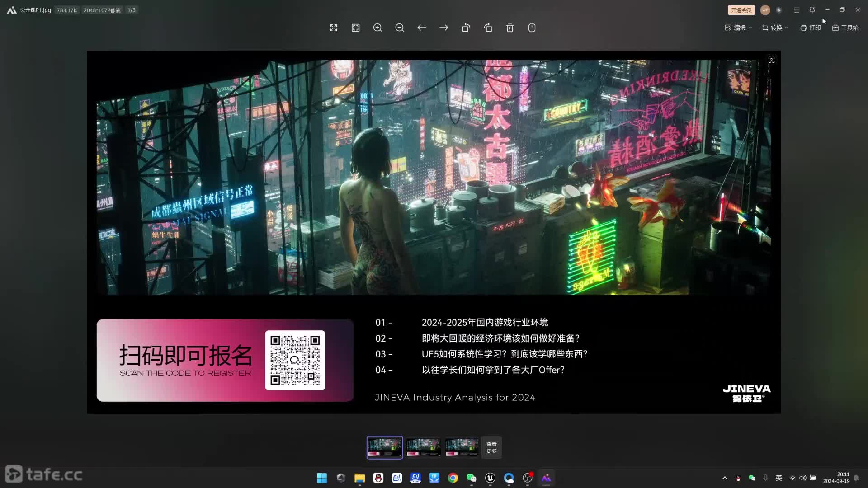Screen dimensions: 868x488
Task: Open Unreal Engine from taskbar
Action: pos(491,478)
